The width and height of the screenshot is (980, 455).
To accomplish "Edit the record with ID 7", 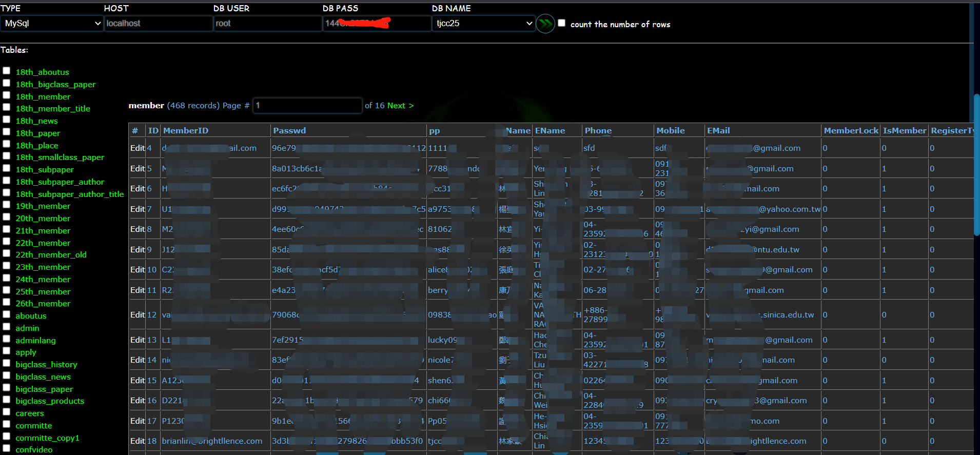I will [138, 209].
